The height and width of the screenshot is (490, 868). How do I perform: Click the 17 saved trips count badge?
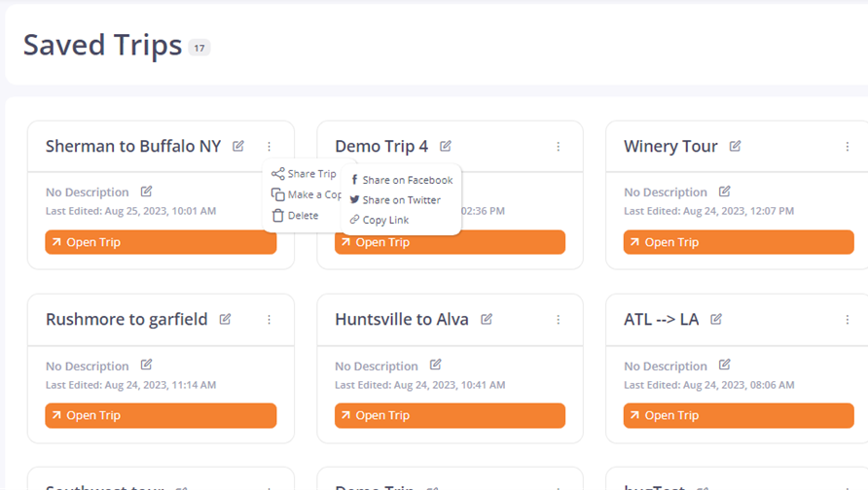(x=199, y=48)
